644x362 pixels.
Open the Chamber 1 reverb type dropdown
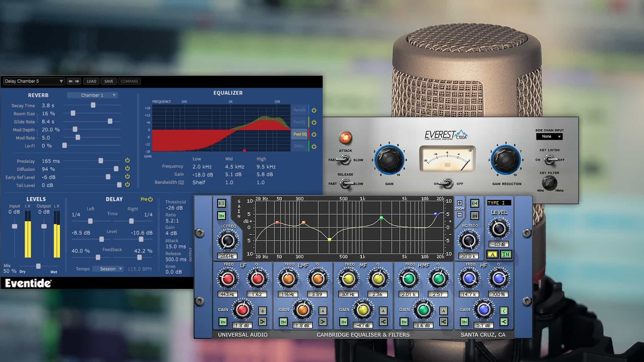[x=92, y=95]
